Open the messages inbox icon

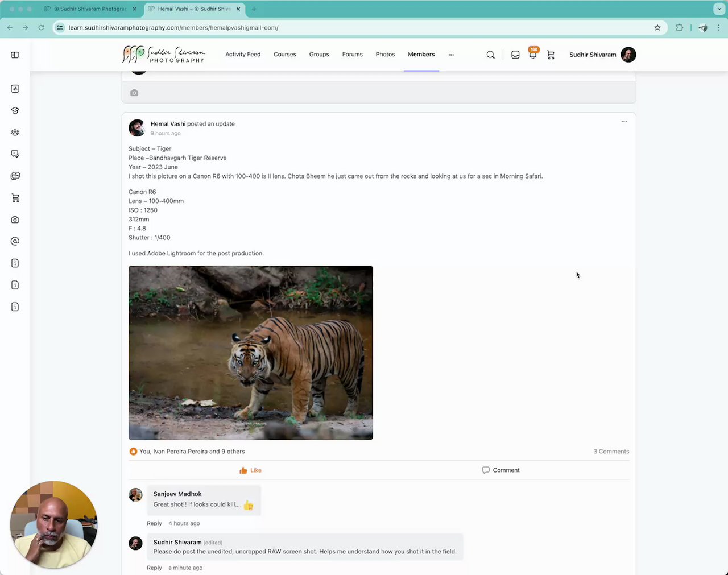515,55
